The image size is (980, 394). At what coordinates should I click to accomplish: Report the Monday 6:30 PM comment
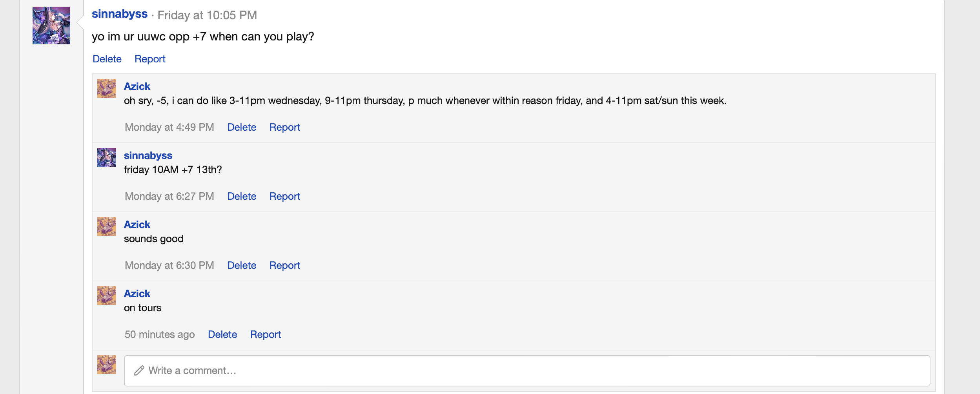tap(284, 265)
